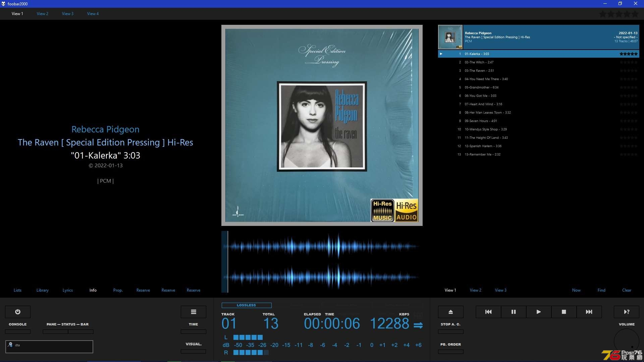This screenshot has width=644, height=362.
Task: Toggle the TIME switch bar
Action: click(194, 331)
